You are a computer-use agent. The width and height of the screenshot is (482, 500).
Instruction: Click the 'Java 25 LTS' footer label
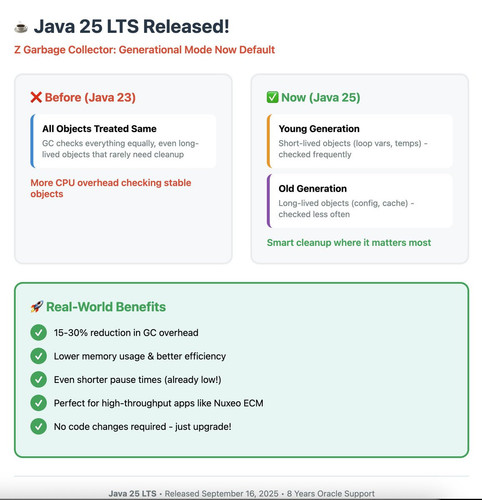(132, 494)
